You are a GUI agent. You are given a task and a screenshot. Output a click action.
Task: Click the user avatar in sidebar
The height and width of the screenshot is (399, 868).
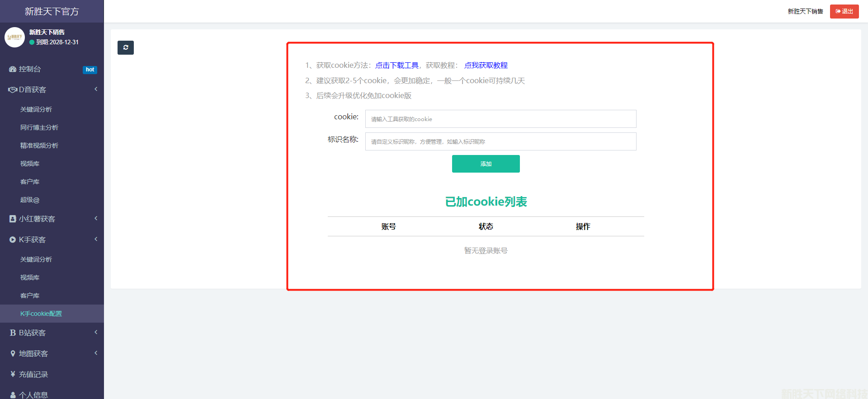[x=14, y=37]
